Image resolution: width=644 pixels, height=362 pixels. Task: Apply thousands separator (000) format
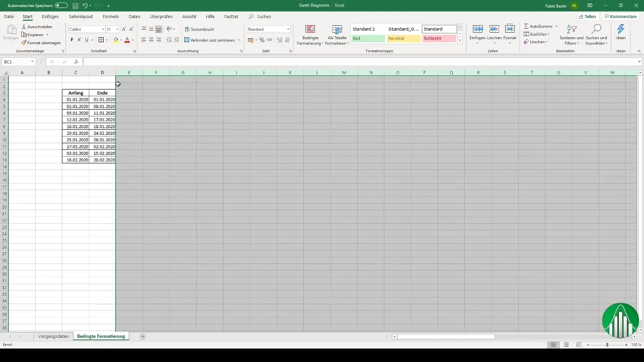pos(269,40)
